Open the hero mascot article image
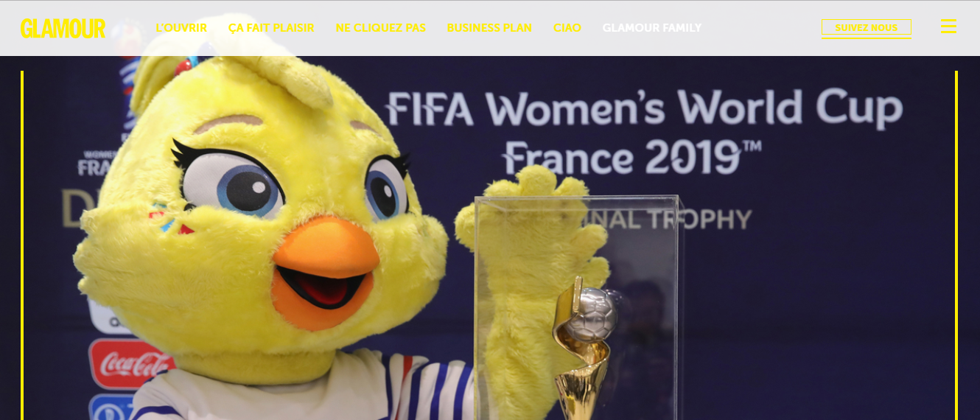 (x=489, y=245)
